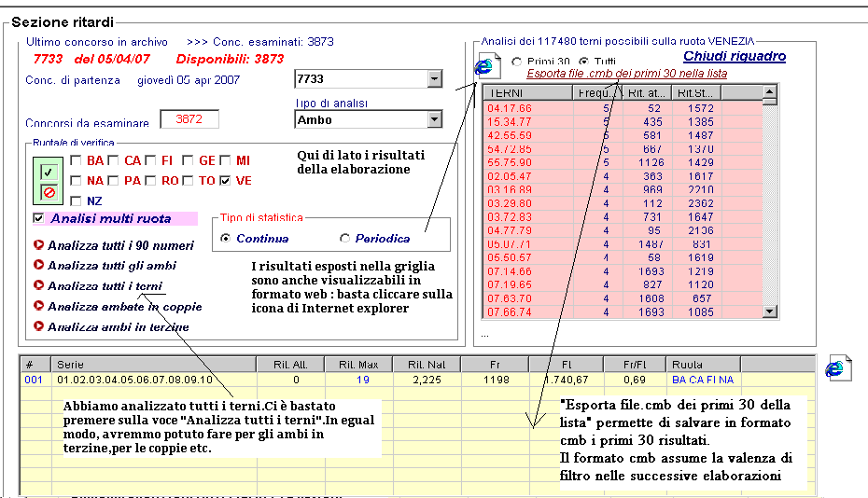The image size is (868, 498).
Task: Click red bullet for Analizza tutti i terni
Action: click(x=38, y=285)
